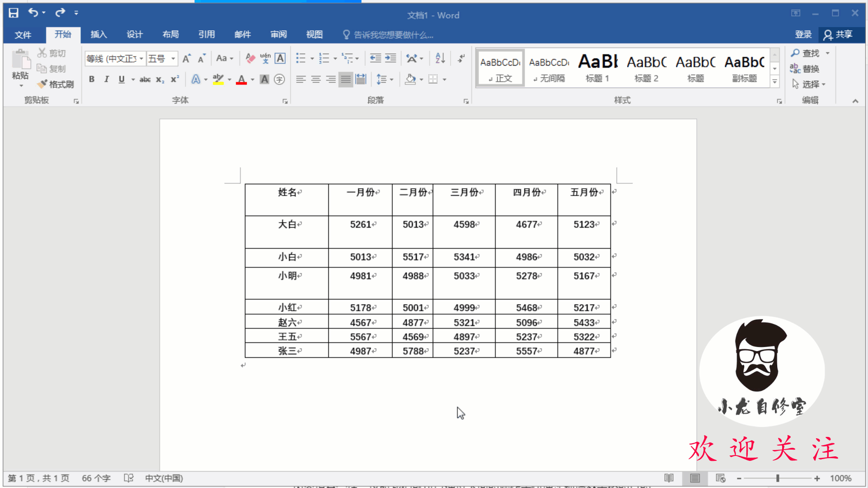This screenshot has height=488, width=868.
Task: Click the Sort A-Z icon
Action: (x=440, y=58)
